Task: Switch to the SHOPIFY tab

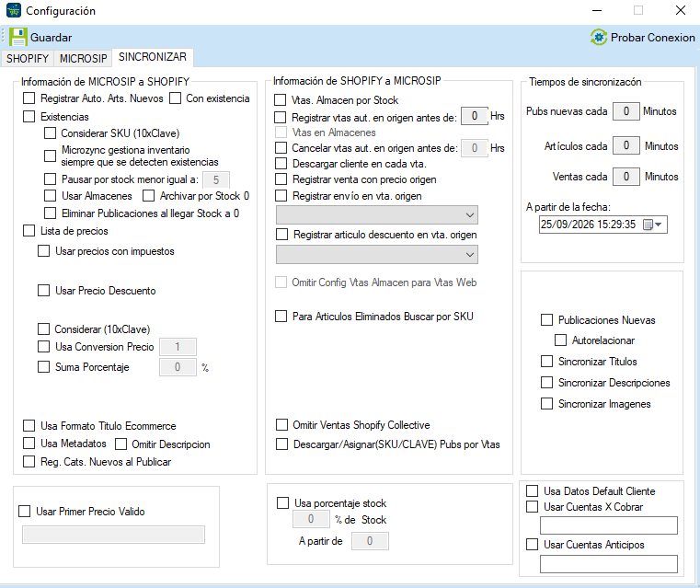Action: point(28,59)
